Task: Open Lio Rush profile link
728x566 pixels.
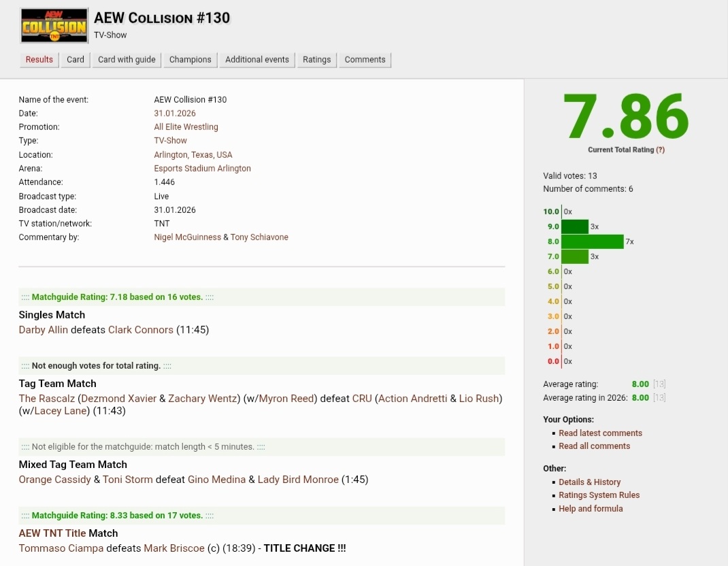Action: 479,399
